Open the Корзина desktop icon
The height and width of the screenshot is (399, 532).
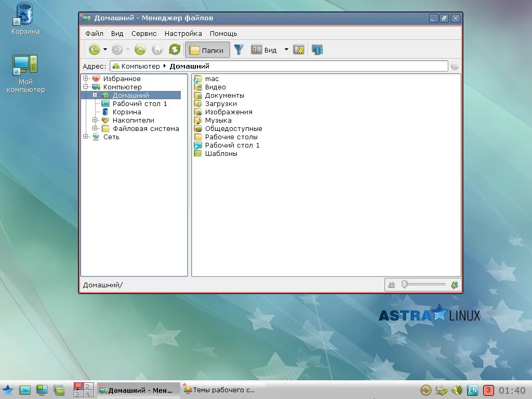pos(25,19)
